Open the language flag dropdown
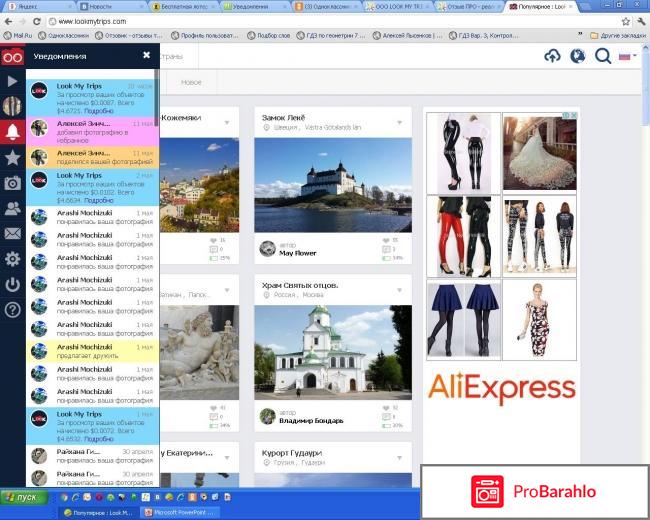The height and width of the screenshot is (520, 650). click(627, 56)
